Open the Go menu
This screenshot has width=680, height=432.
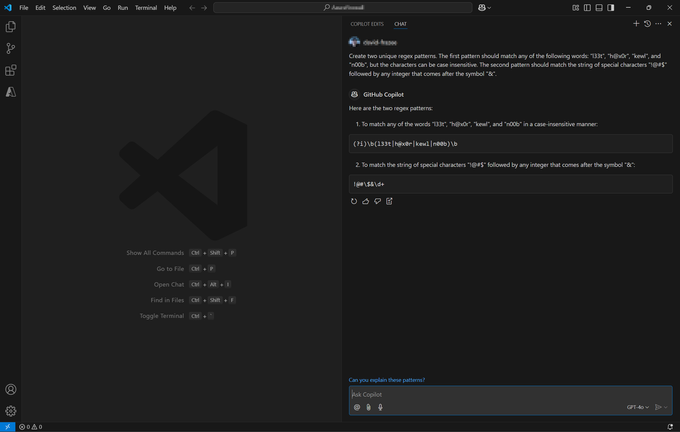pos(107,8)
